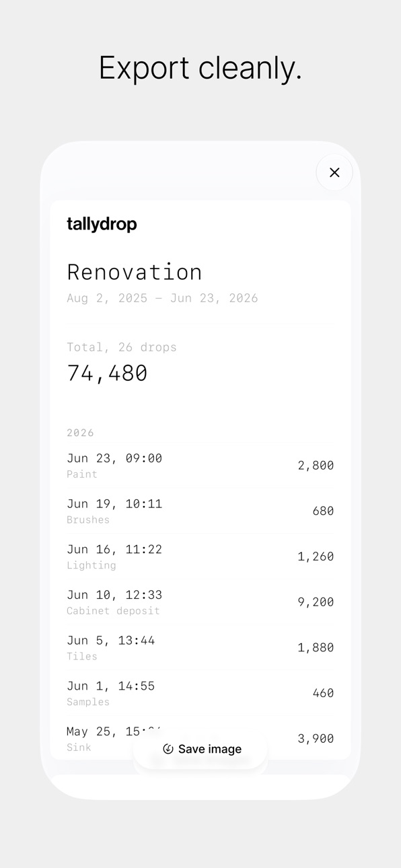This screenshot has height=868, width=401.
Task: Open the Jun 10 Cabinet deposit entry
Action: pos(200,602)
